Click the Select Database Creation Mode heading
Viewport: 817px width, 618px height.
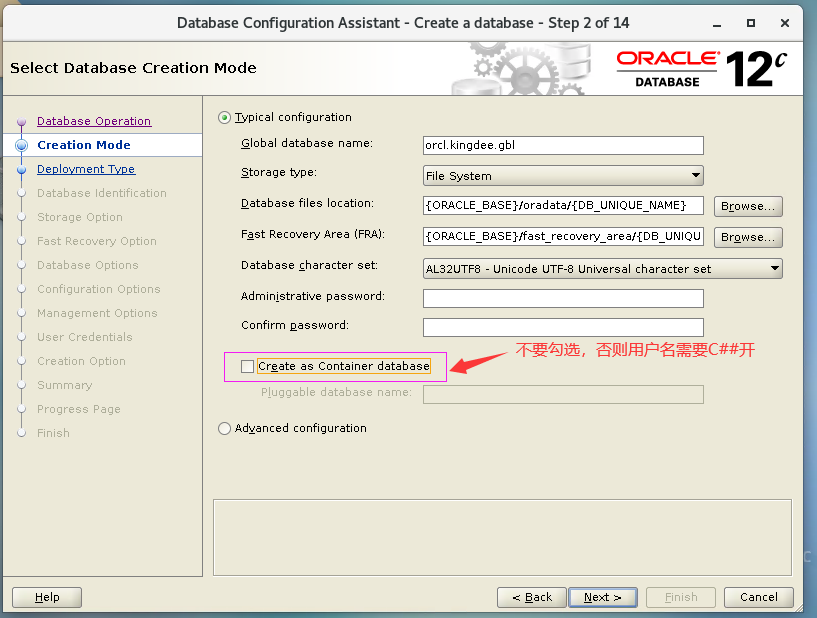(x=133, y=68)
